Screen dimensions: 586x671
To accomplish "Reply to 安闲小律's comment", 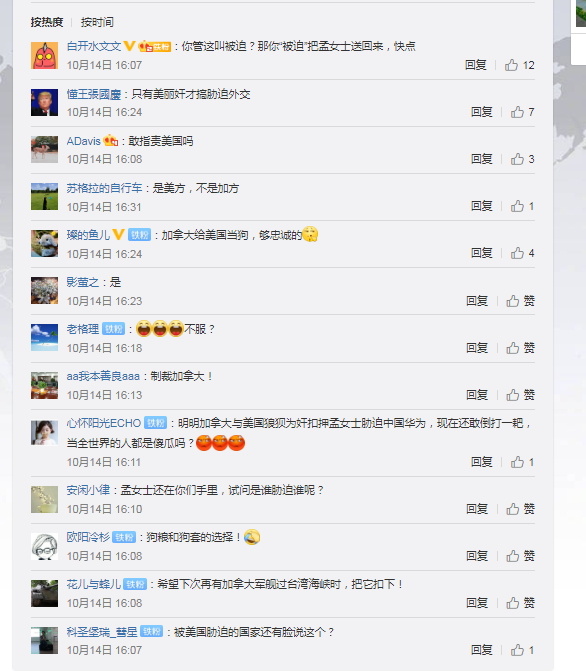I will [477, 509].
